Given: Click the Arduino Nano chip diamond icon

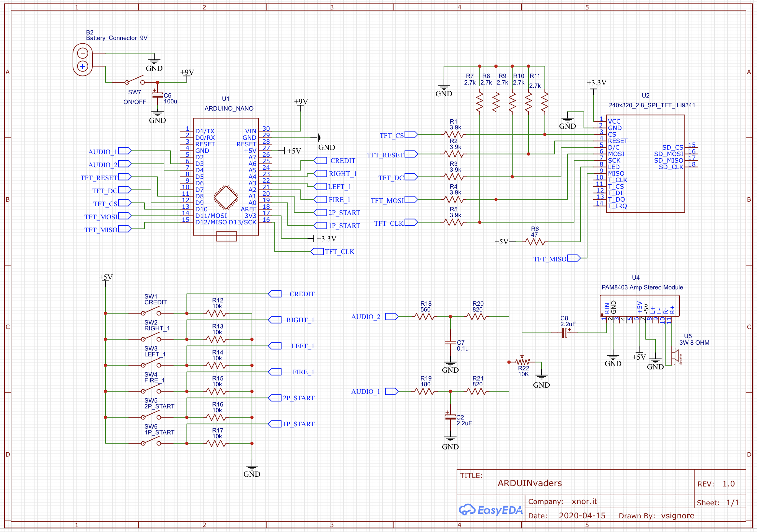Looking at the screenshot, I should tap(226, 197).
